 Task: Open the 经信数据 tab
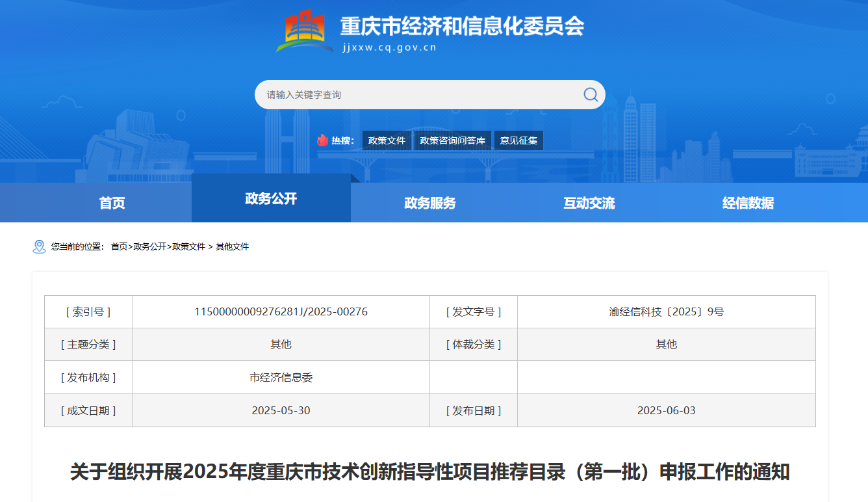(748, 203)
